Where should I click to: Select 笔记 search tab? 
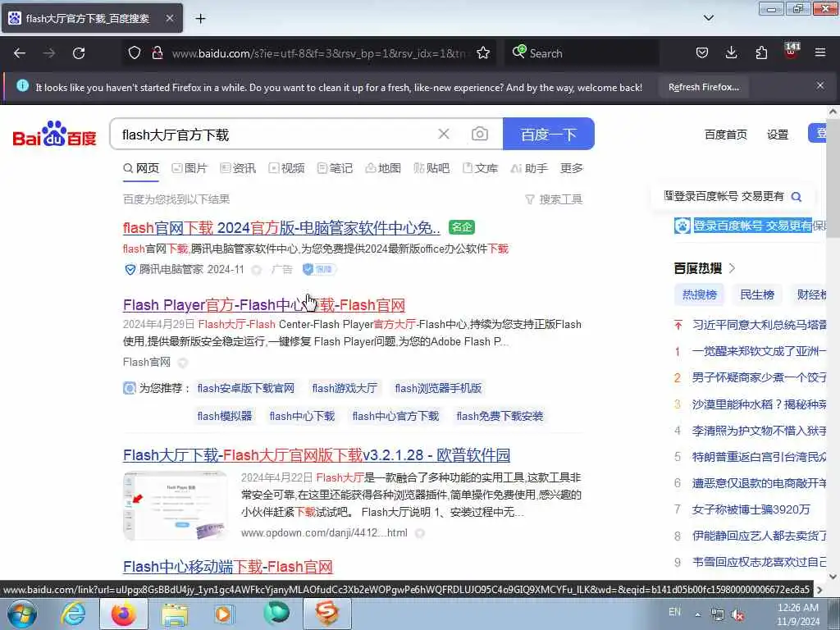click(x=335, y=168)
